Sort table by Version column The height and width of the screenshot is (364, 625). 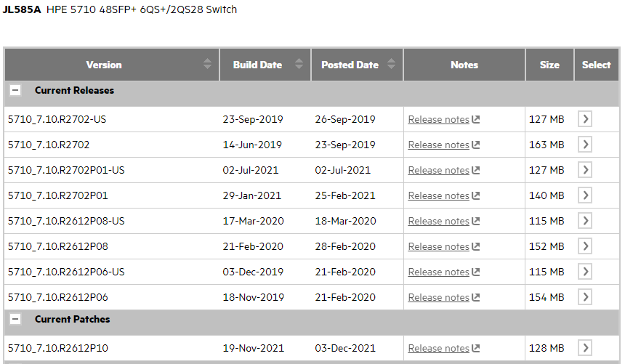click(207, 64)
